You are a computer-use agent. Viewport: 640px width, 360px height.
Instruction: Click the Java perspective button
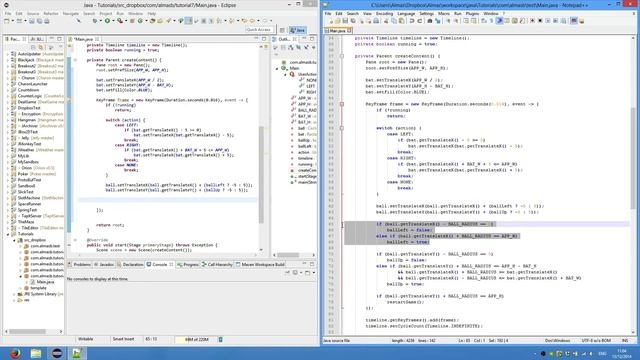[298, 30]
